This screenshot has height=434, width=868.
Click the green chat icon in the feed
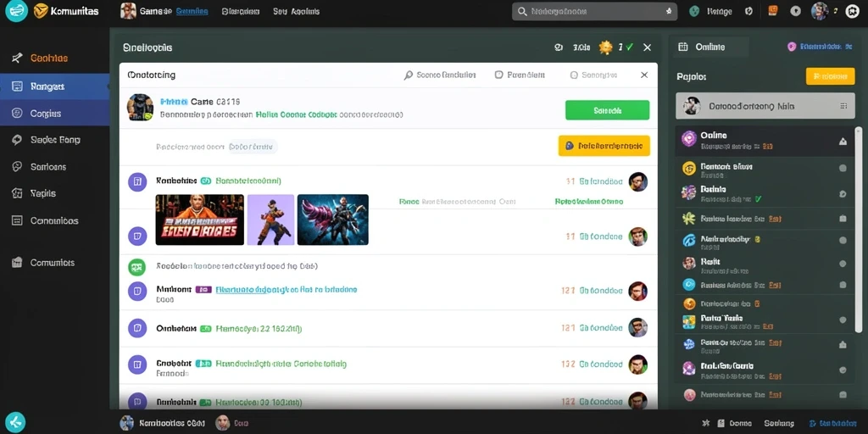(x=136, y=267)
